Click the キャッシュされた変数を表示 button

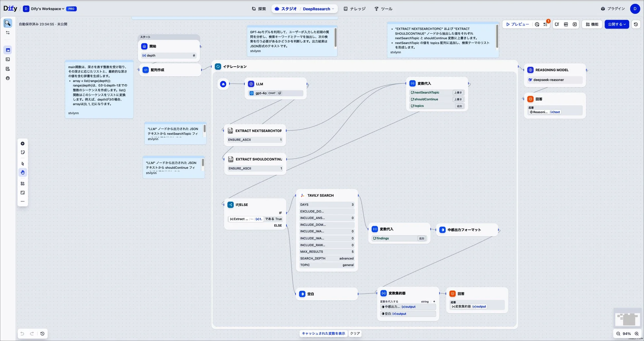point(323,333)
